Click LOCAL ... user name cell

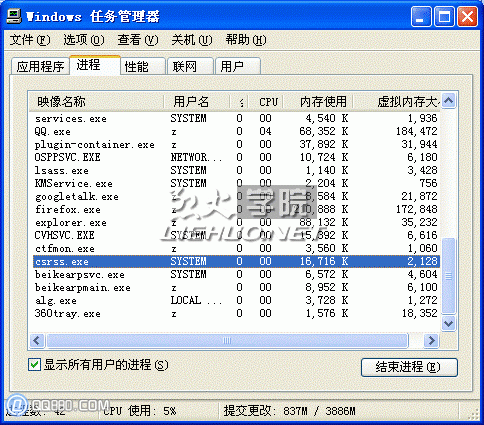click(196, 300)
